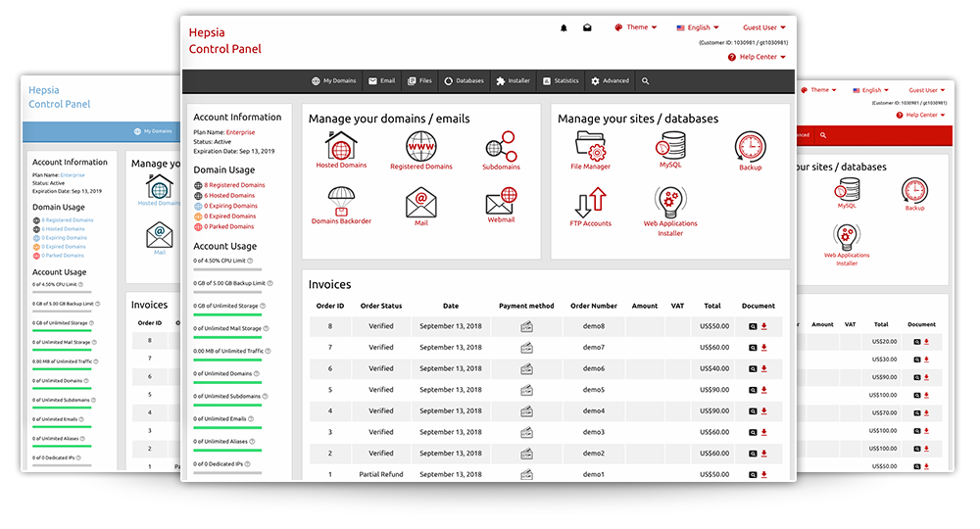Open the Hosted Domains icon

pos(341,147)
